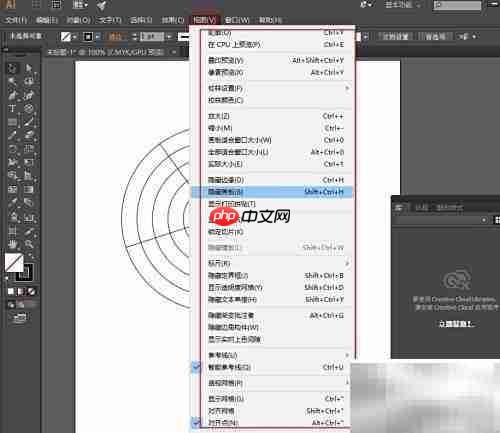Select the Type (T) tool
The height and width of the screenshot is (433, 500).
pos(12,108)
